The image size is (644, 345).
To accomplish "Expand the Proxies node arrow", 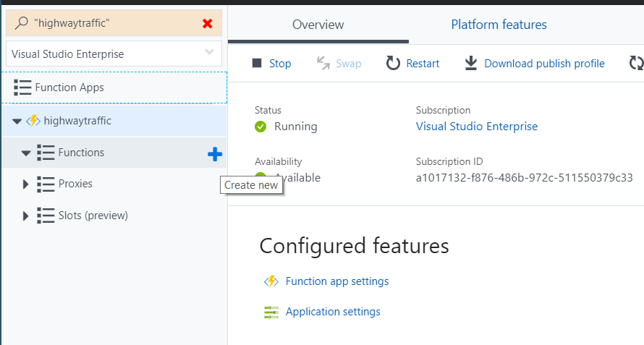I will [x=25, y=184].
